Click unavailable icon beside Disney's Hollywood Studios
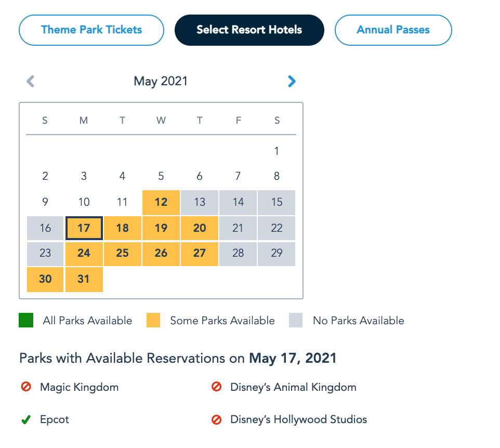The image size is (500, 448). tap(217, 420)
